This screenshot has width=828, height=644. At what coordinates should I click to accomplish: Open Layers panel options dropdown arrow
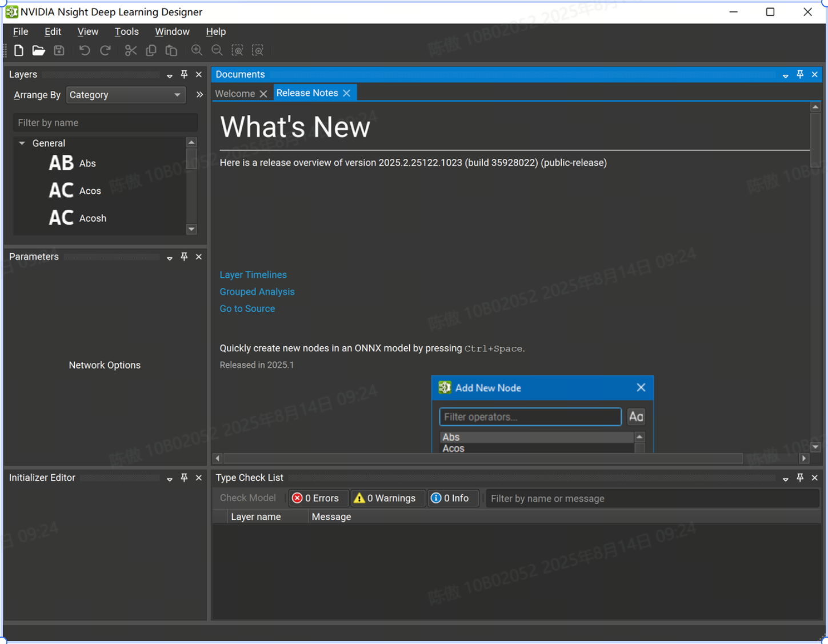[170, 75]
